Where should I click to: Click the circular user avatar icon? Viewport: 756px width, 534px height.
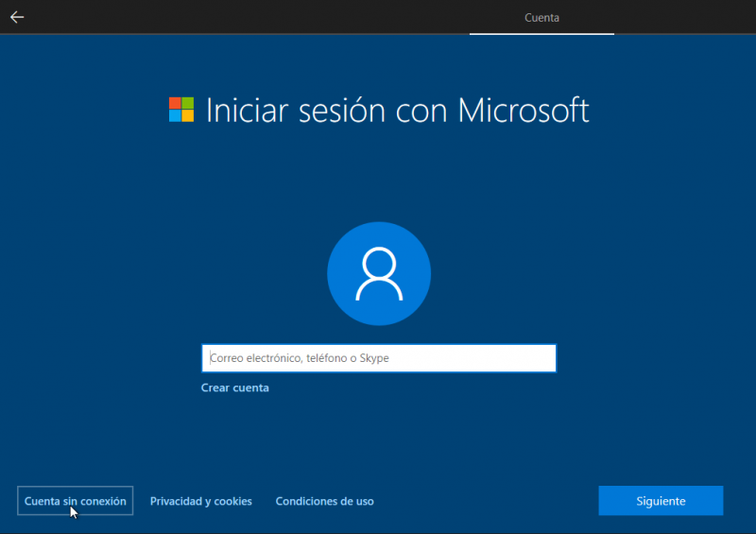tap(379, 274)
